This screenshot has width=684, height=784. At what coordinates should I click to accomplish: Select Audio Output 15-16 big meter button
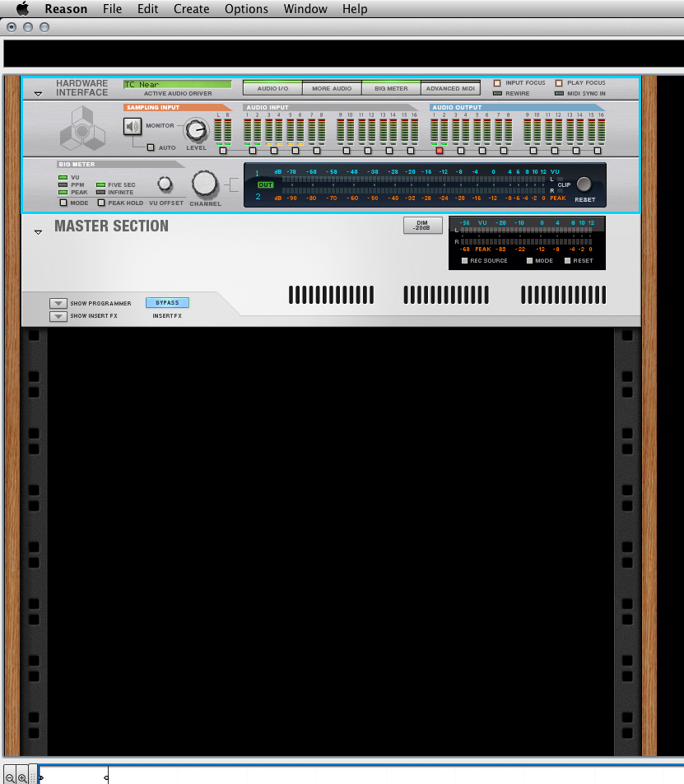[598, 151]
